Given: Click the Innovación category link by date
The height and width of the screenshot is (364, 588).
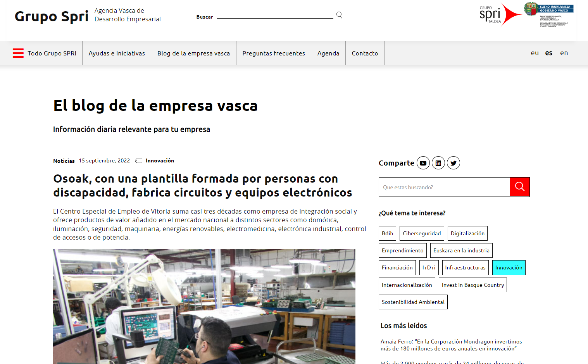Looking at the screenshot, I should coord(160,161).
